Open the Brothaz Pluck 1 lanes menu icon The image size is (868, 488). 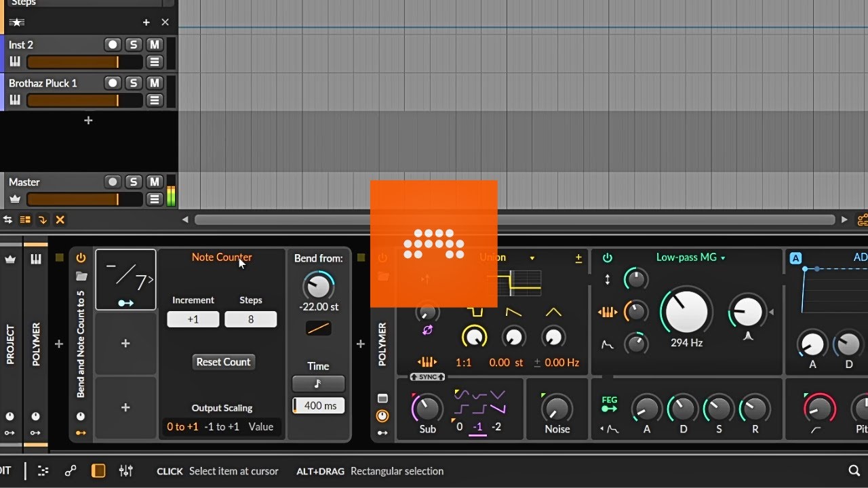(155, 100)
